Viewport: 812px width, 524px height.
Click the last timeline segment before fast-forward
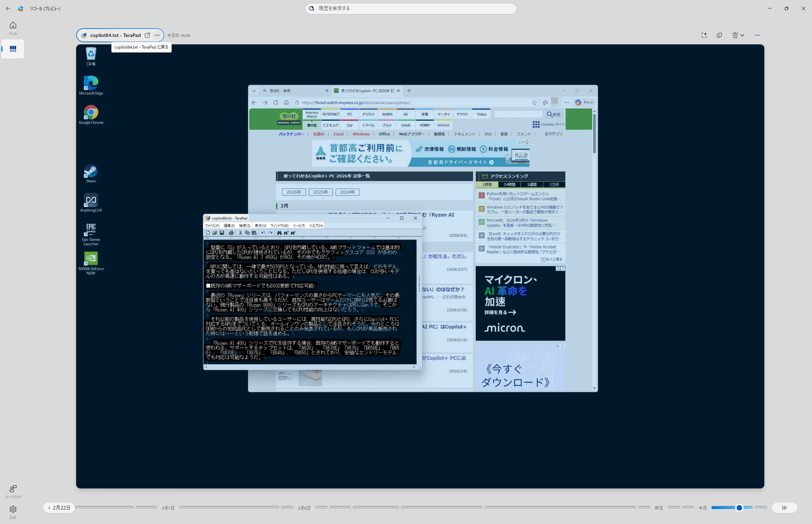(x=760, y=508)
